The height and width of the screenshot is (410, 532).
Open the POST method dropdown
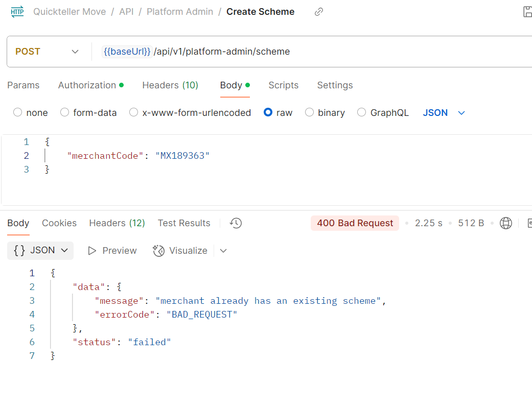[48, 52]
